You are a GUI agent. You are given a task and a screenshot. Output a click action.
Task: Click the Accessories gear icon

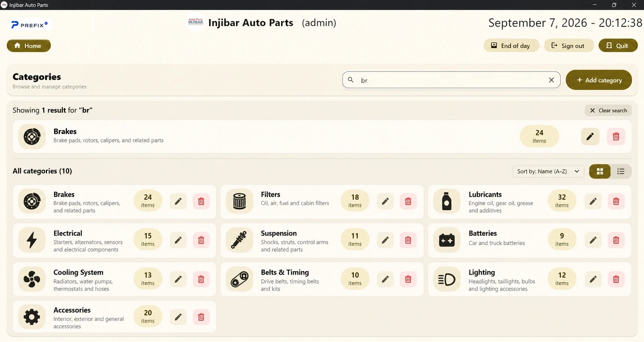(x=32, y=317)
